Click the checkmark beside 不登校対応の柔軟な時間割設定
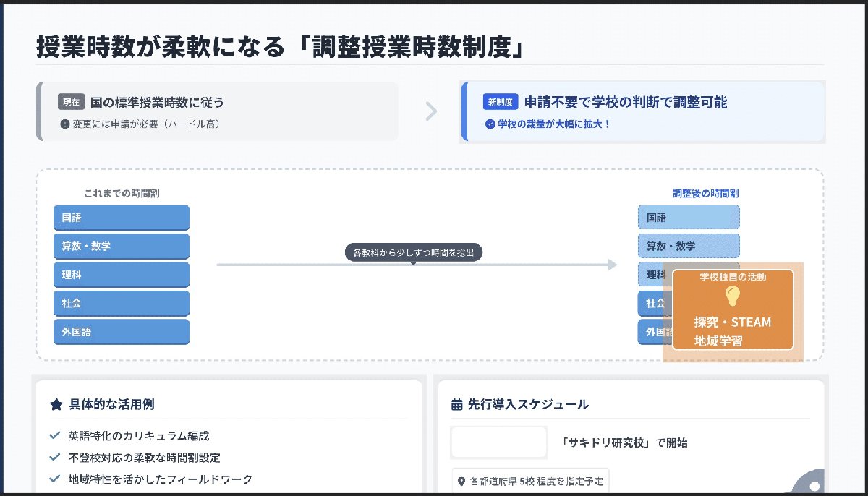The width and height of the screenshot is (868, 496). click(x=54, y=457)
